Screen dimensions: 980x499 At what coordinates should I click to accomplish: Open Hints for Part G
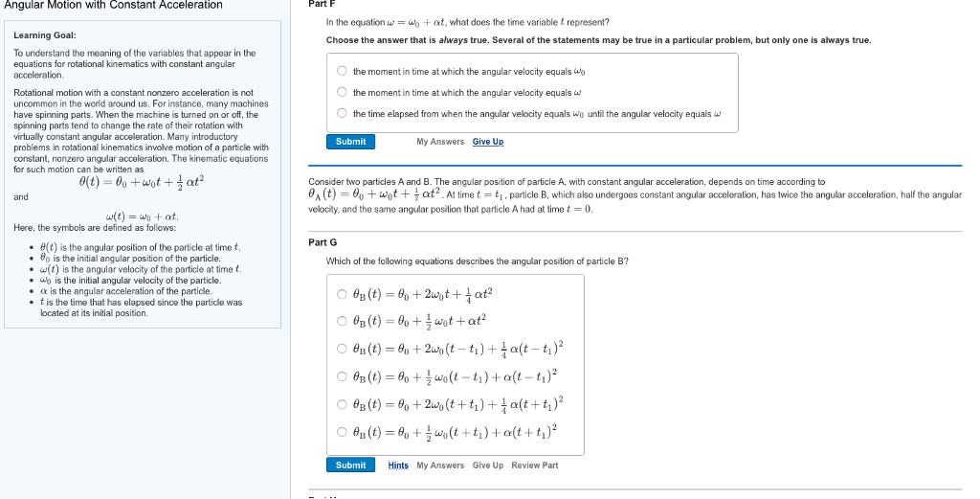pos(398,465)
